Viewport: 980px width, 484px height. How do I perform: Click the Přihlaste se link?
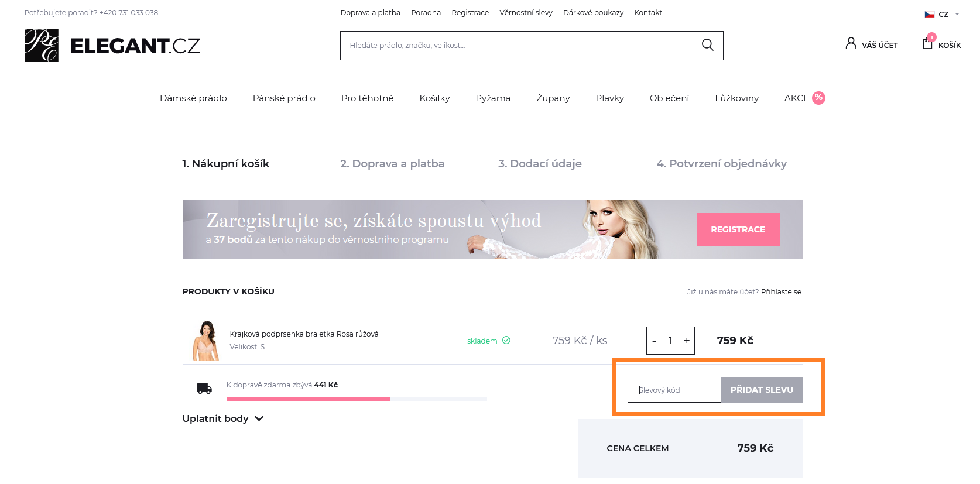(781, 291)
